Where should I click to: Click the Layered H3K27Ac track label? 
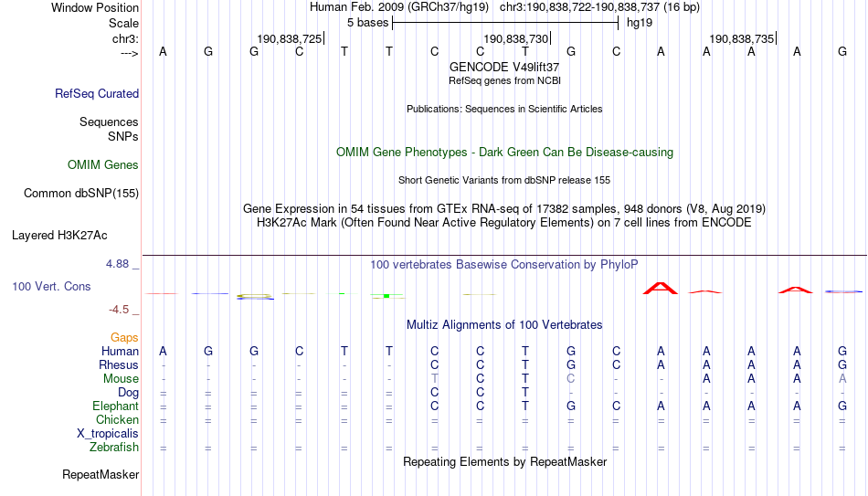59,236
